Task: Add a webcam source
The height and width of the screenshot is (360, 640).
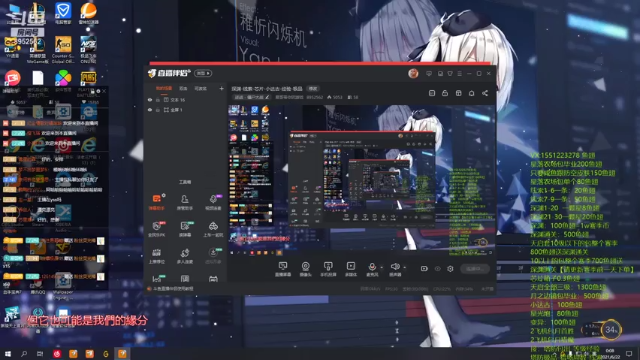Action: click(x=305, y=269)
